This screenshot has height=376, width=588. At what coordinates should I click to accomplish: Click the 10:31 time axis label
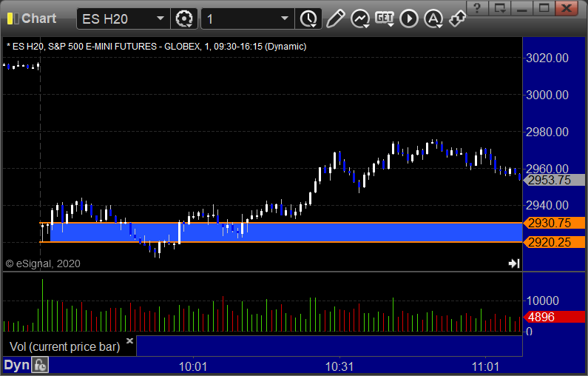(339, 366)
